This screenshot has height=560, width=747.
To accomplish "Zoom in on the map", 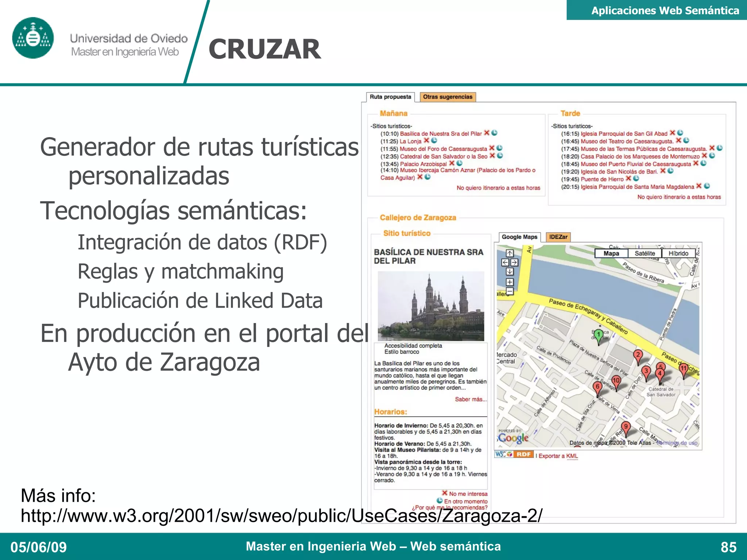I will (510, 282).
